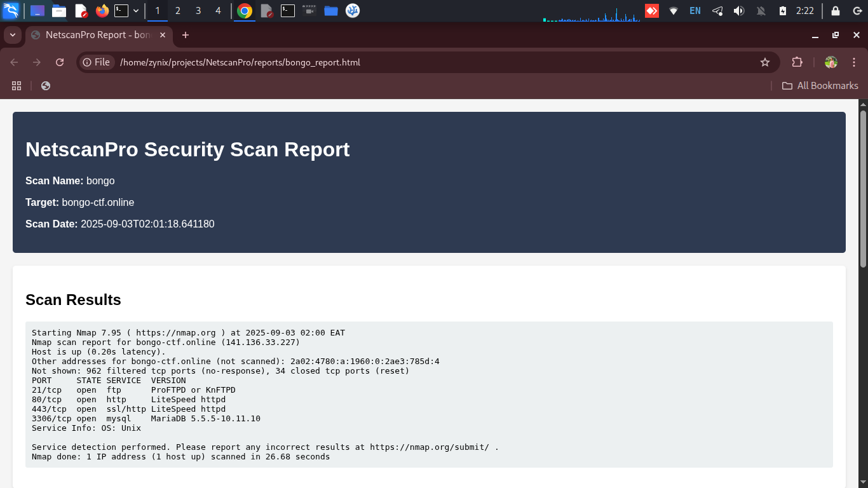Select the NetscanPro Report tab

98,35
